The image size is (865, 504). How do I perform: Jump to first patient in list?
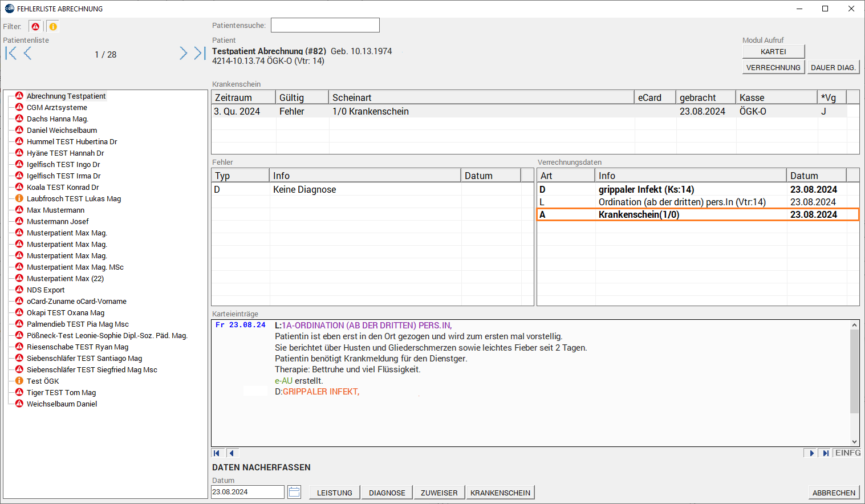pos(11,54)
